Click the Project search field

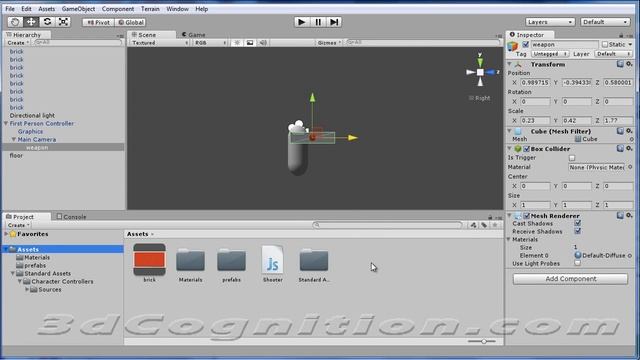coord(388,225)
